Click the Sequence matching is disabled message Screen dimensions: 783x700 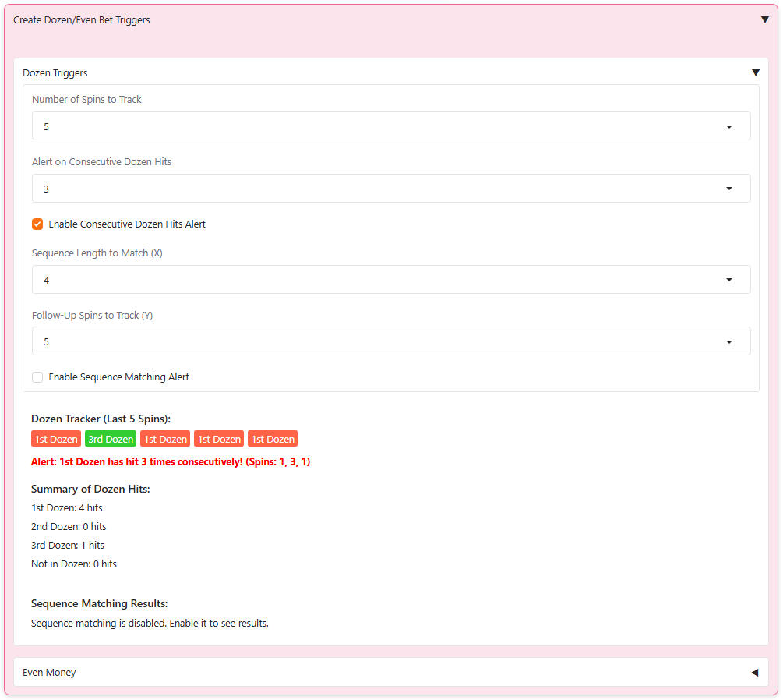pyautogui.click(x=150, y=624)
